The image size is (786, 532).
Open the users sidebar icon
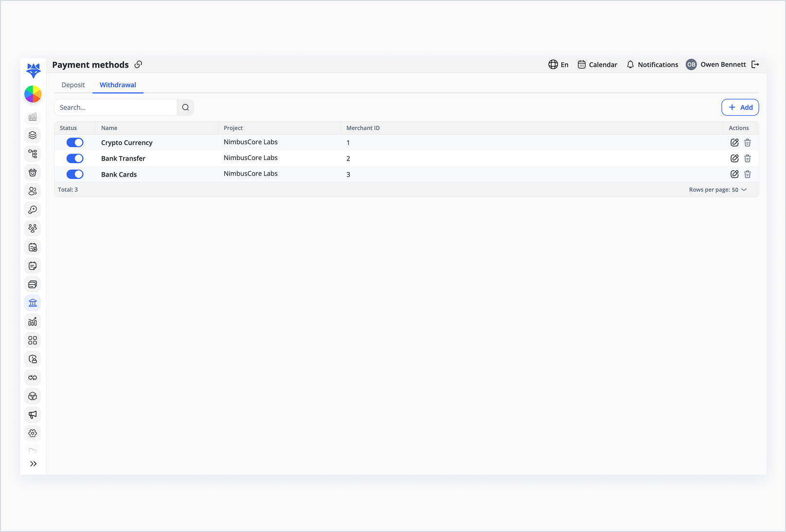click(x=33, y=191)
